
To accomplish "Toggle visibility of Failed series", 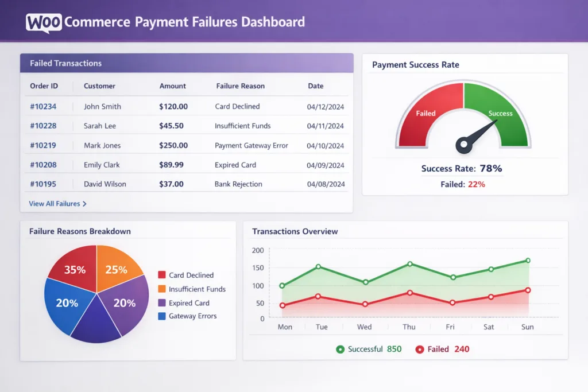I will coord(443,349).
